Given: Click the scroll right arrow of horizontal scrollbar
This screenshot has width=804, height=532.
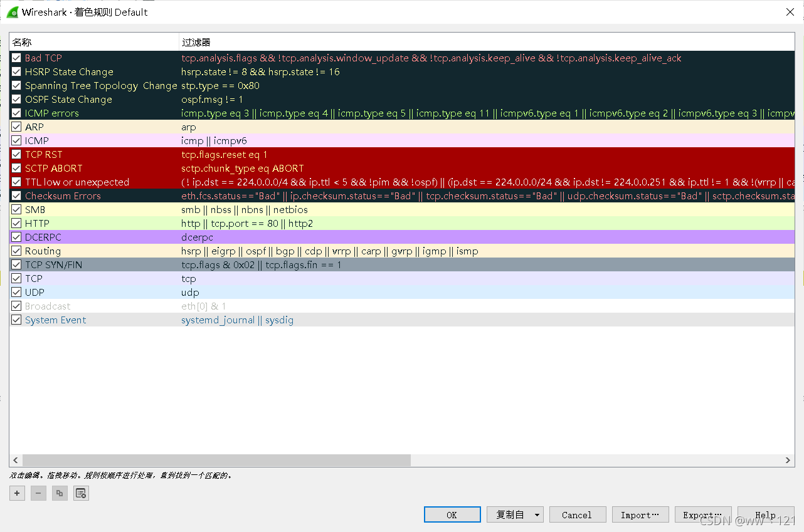Looking at the screenshot, I should [789, 460].
